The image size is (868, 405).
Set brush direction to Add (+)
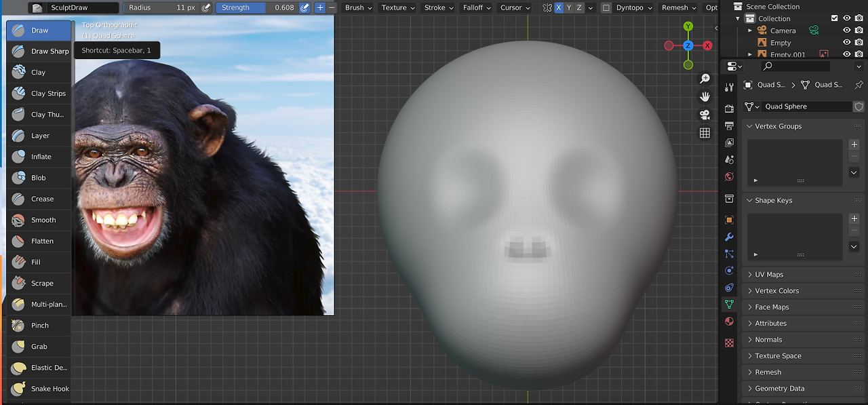tap(320, 7)
